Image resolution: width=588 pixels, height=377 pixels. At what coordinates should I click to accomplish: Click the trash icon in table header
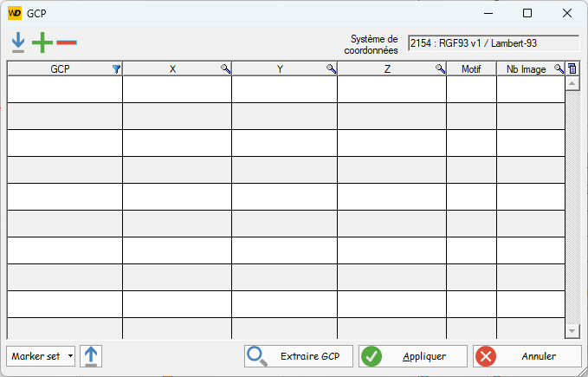[x=572, y=68]
